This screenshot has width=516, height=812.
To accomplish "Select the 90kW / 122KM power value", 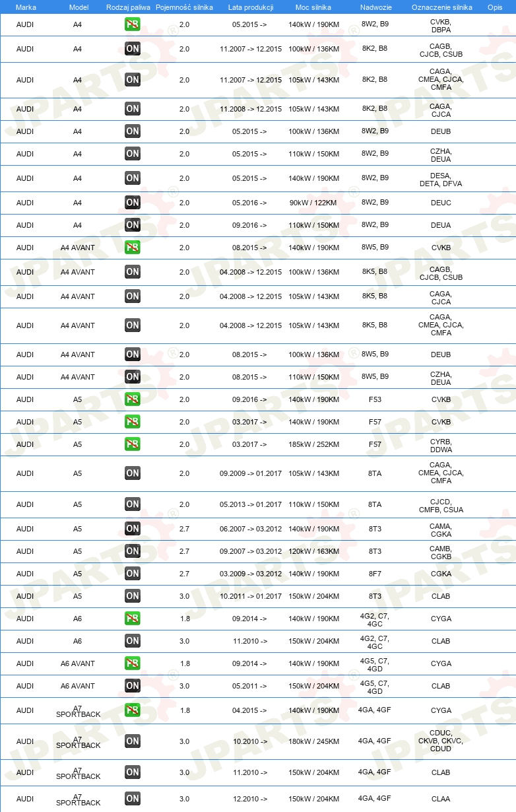I will pos(313,203).
